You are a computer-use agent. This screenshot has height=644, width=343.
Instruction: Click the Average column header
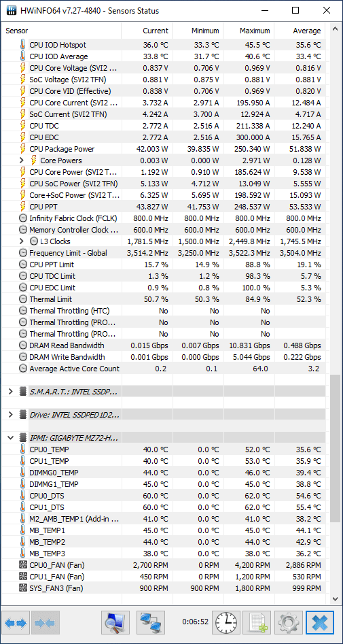click(x=300, y=31)
